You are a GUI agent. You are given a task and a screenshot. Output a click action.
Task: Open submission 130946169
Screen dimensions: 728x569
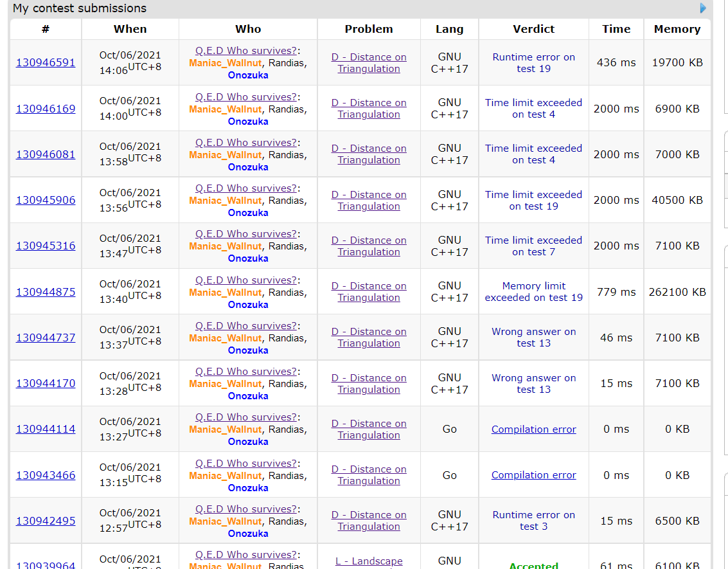pyautogui.click(x=46, y=109)
